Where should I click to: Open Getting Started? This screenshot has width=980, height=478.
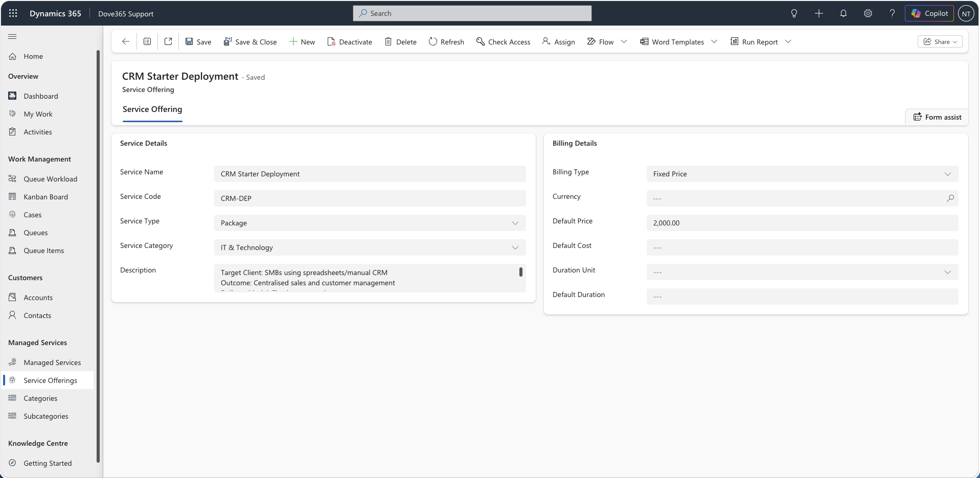pos(47,463)
